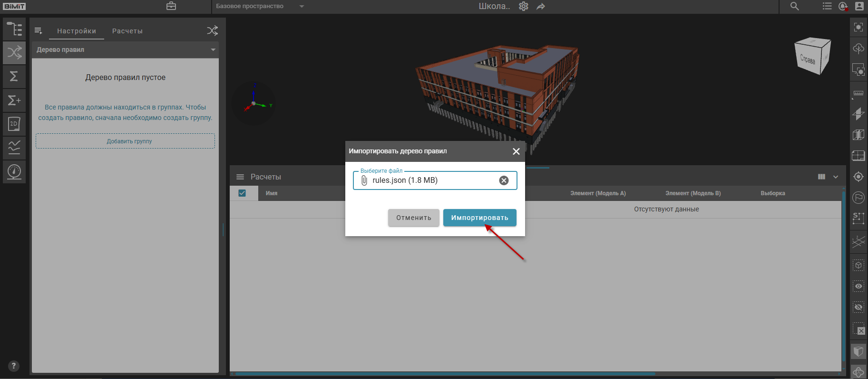
Task: Switch to the Расчеты tab in left panel
Action: (x=127, y=31)
